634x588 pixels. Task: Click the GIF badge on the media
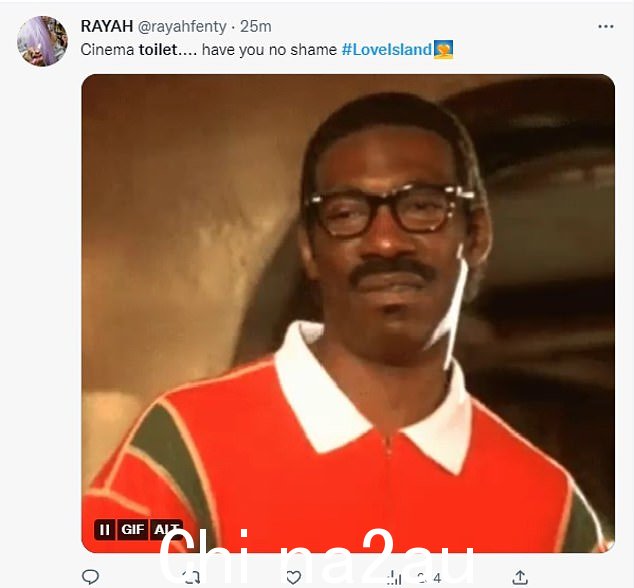[x=133, y=529]
